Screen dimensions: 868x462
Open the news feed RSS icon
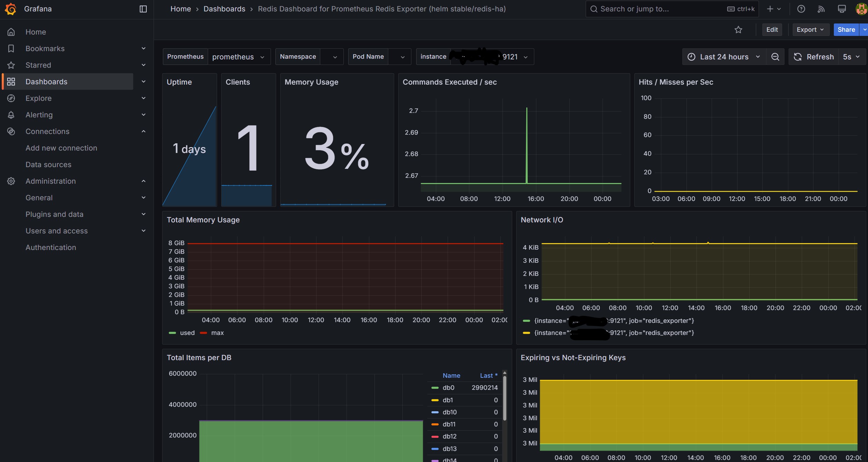coord(821,9)
